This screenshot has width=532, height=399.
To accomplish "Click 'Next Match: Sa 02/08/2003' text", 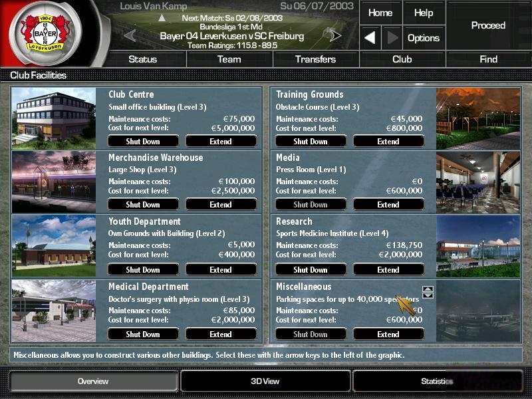I will [x=232, y=18].
